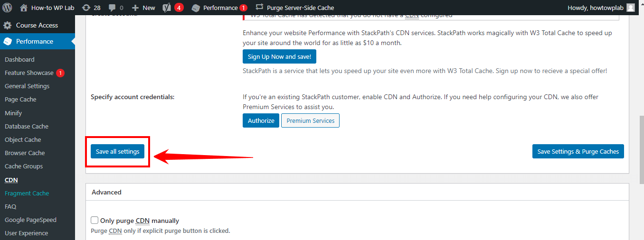Click the Performance sidebar cube icon

coord(8,42)
